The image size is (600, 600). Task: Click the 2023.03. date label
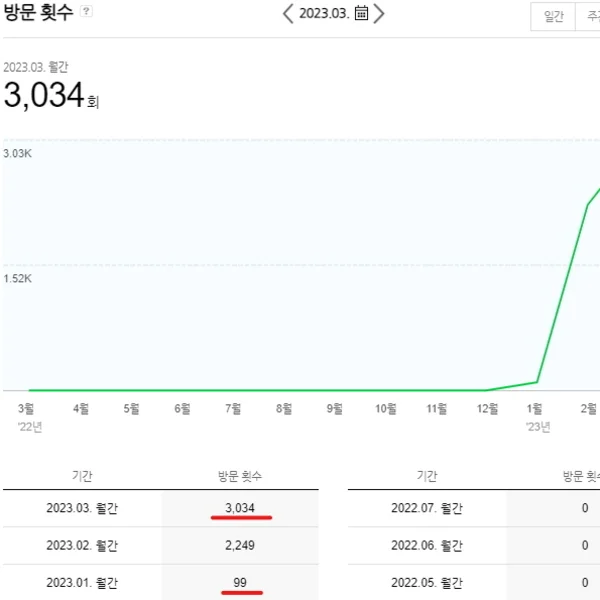coord(323,13)
